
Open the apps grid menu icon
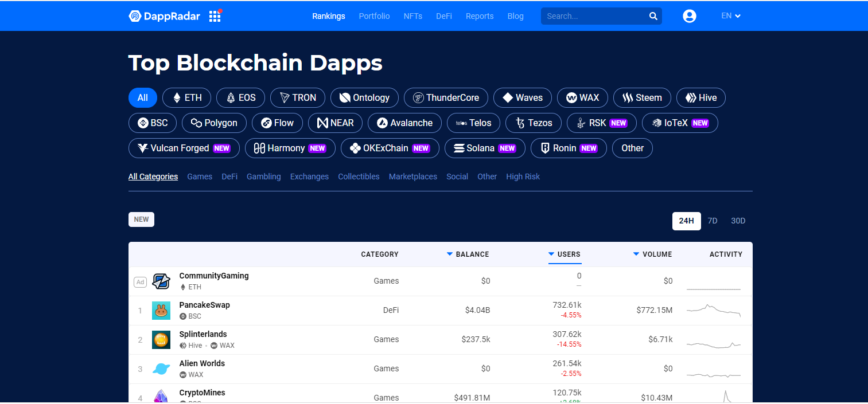click(x=215, y=16)
